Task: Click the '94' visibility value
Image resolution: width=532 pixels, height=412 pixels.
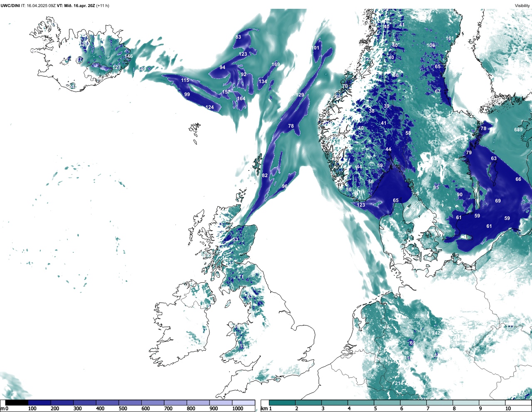Action: (222, 67)
